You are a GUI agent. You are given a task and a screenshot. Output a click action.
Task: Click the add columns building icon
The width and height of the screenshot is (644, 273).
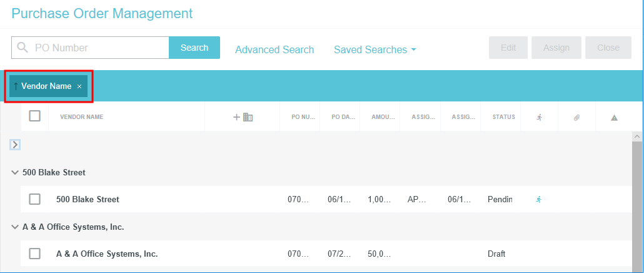pyautogui.click(x=243, y=117)
